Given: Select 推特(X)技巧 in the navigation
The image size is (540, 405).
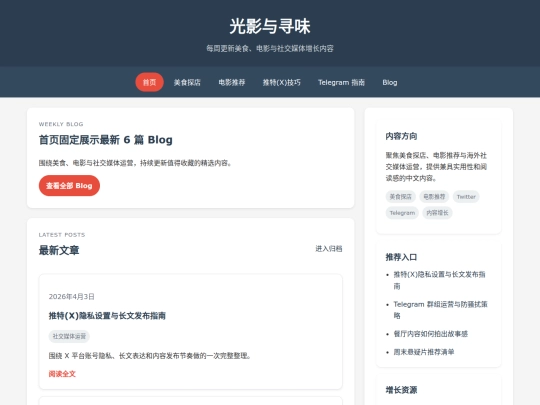Looking at the screenshot, I should pyautogui.click(x=282, y=82).
